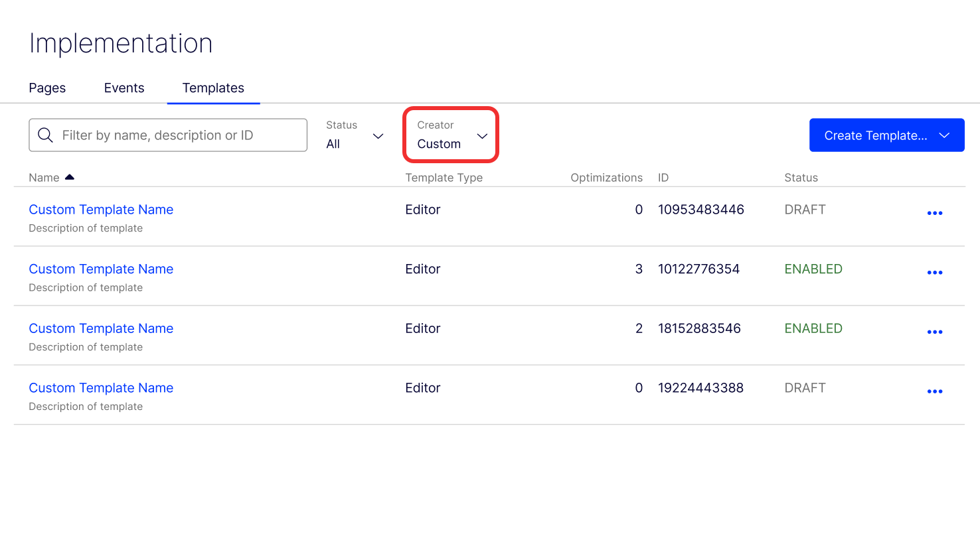Focus the filter by name search field
This screenshot has height=544, width=980.
tap(179, 135)
